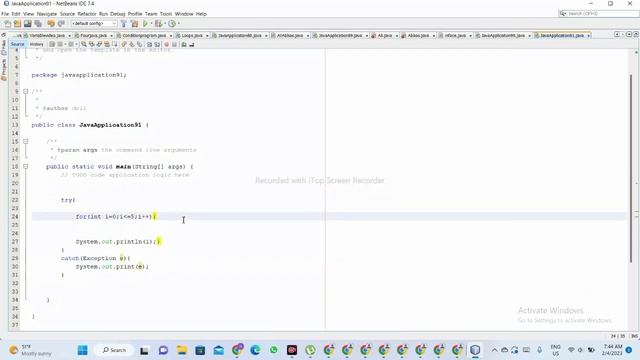The image size is (640, 360).
Task: Click the Comment icon in editor toolbar
Action: coord(184,44)
